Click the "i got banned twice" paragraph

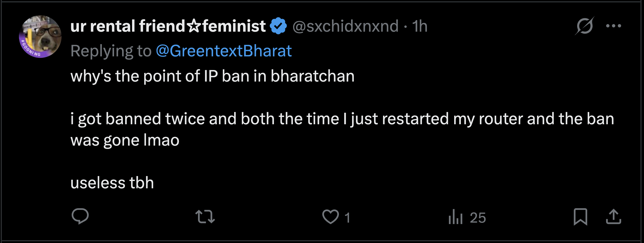[342, 119]
